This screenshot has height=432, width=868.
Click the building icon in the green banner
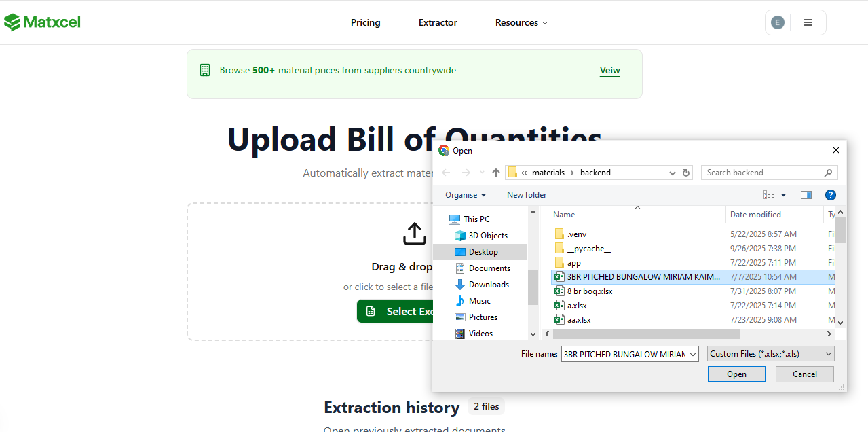205,70
